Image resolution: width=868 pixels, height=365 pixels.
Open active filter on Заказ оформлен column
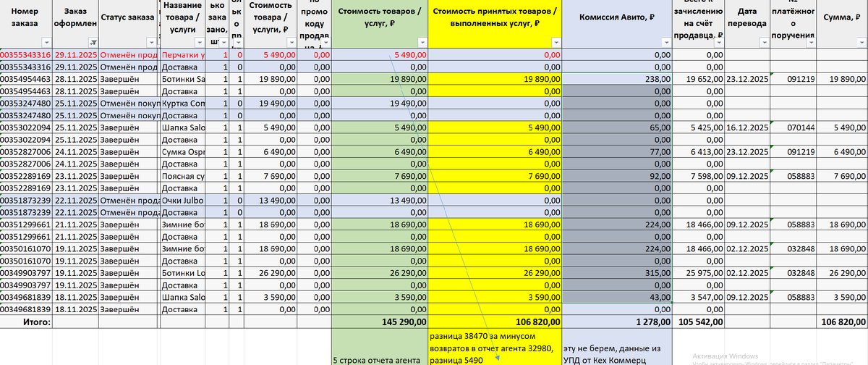[x=92, y=43]
